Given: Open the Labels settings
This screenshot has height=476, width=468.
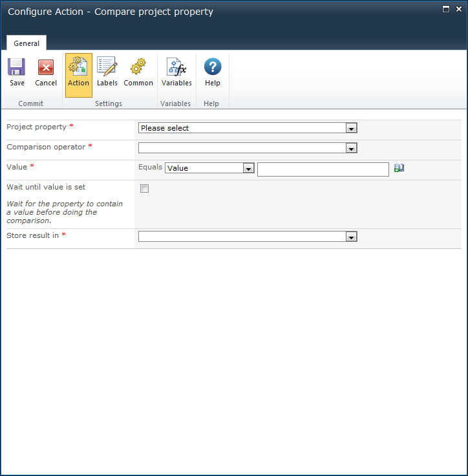Looking at the screenshot, I should pyautogui.click(x=107, y=67).
